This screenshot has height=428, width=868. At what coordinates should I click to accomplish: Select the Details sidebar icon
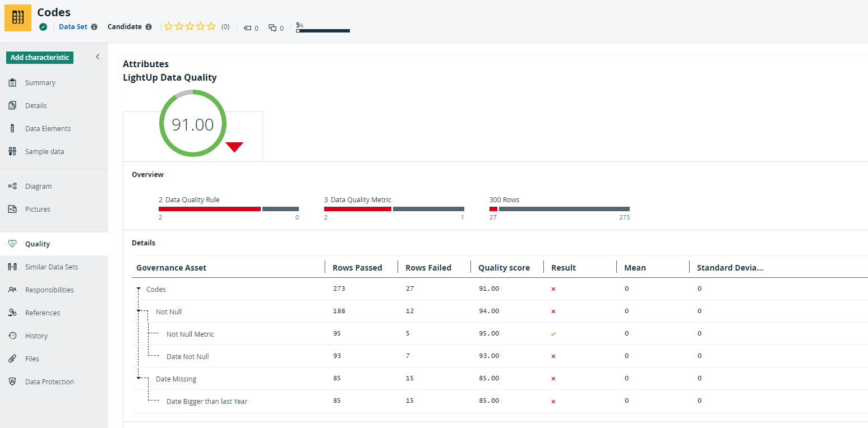12,105
